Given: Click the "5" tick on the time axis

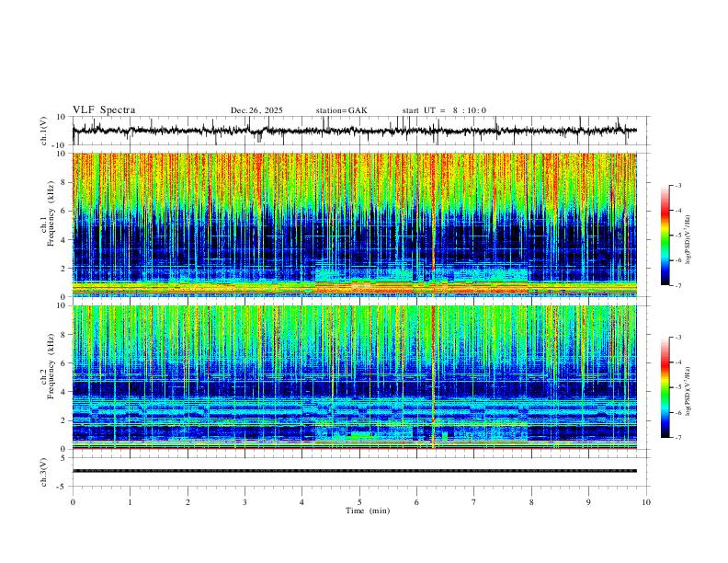Looking at the screenshot, I should (359, 502).
